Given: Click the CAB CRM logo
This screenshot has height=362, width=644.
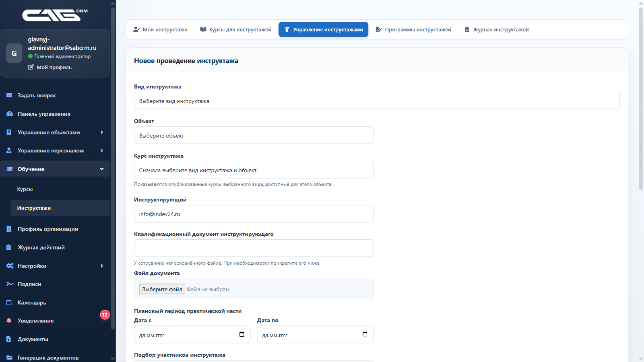Looking at the screenshot, I should [x=55, y=15].
